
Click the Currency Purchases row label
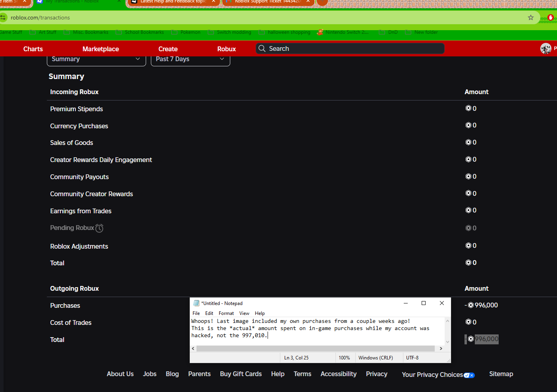coord(79,126)
